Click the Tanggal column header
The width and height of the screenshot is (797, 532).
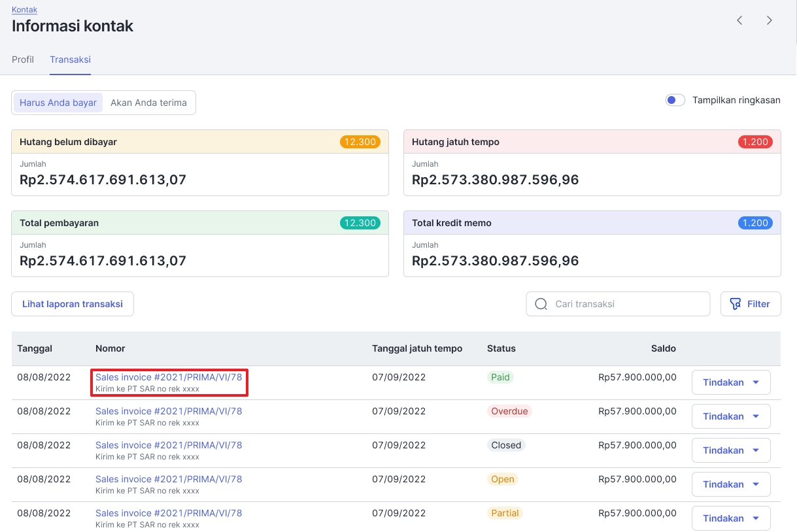[x=35, y=348]
